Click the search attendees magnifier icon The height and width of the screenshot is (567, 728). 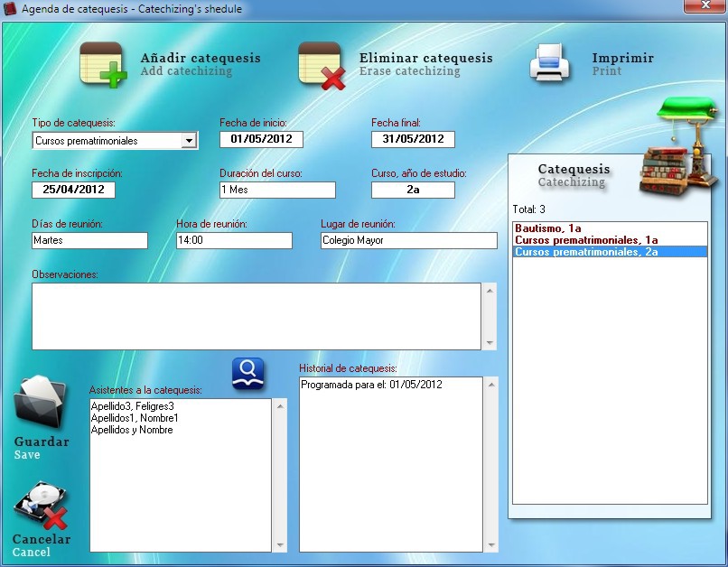(x=247, y=374)
